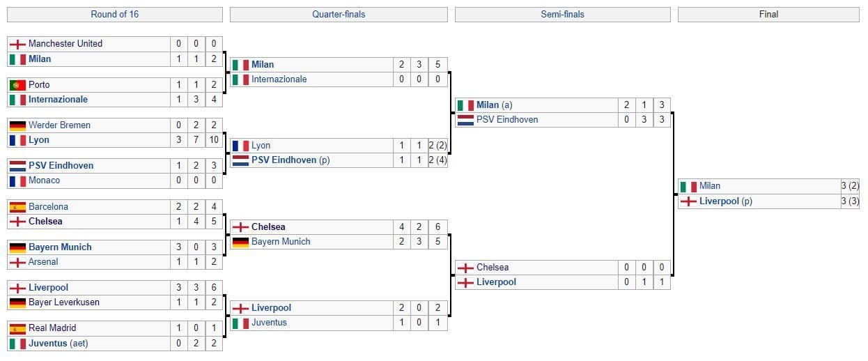Viewport: 868px width, 361px height.
Task: Click Lyon's aggregate score of 10
Action: [x=213, y=140]
